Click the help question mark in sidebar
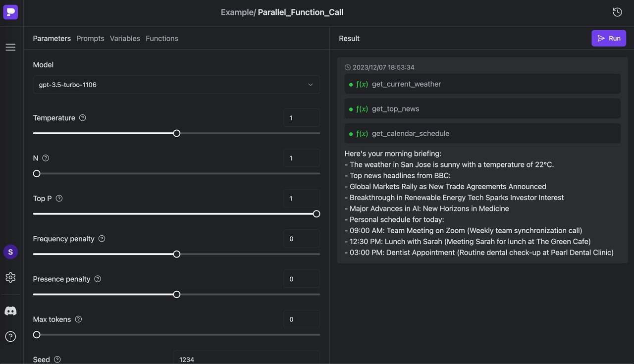This screenshot has height=364, width=634. (10, 337)
